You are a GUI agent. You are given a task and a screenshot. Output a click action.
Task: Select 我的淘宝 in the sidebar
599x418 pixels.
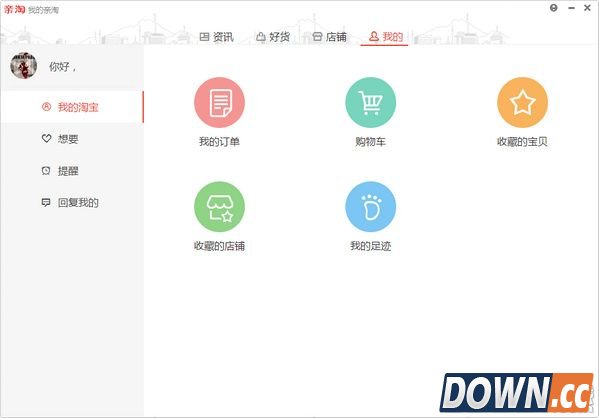tap(72, 107)
